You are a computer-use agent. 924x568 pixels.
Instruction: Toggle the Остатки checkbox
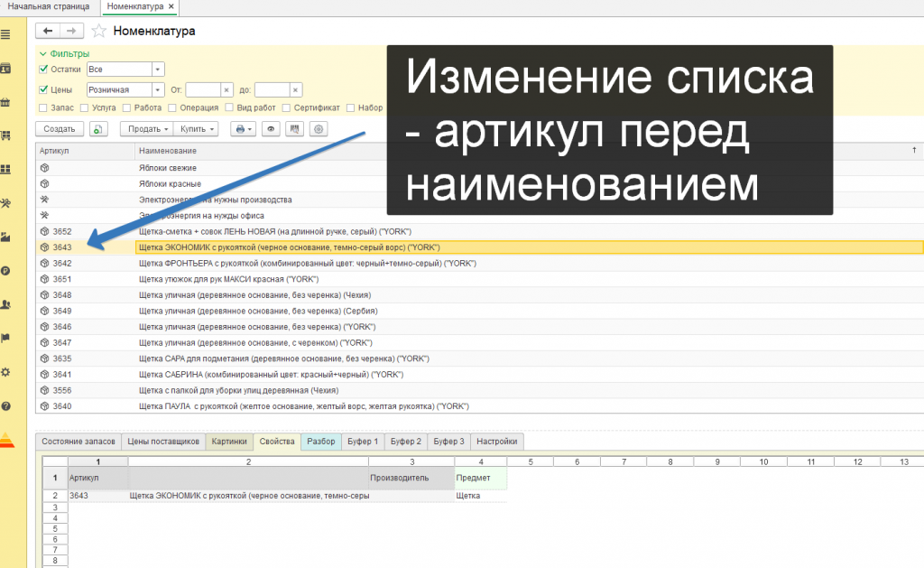point(43,69)
